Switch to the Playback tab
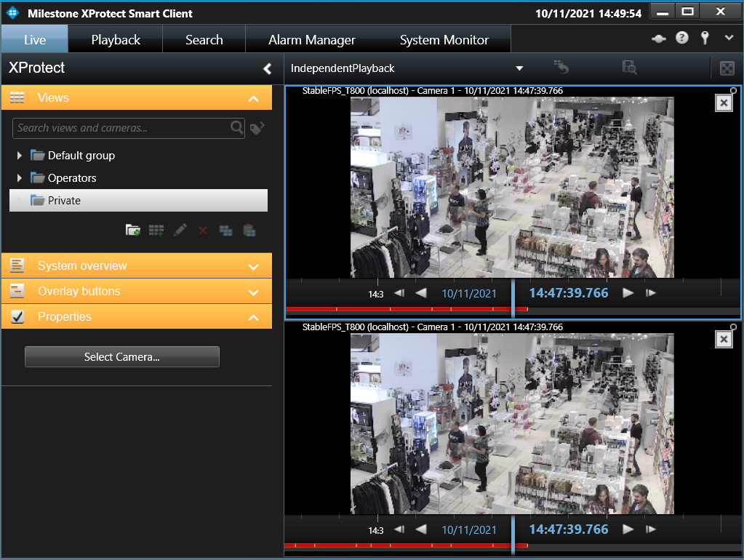 pyautogui.click(x=116, y=40)
